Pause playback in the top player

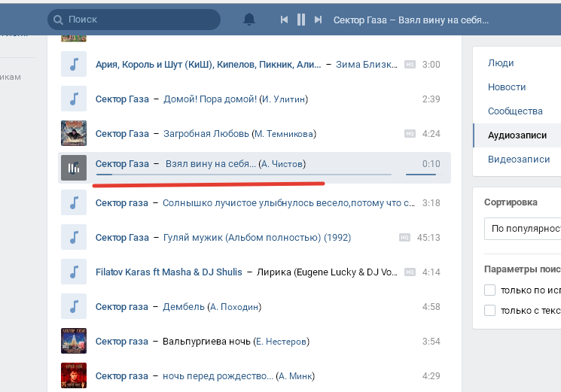click(x=301, y=20)
